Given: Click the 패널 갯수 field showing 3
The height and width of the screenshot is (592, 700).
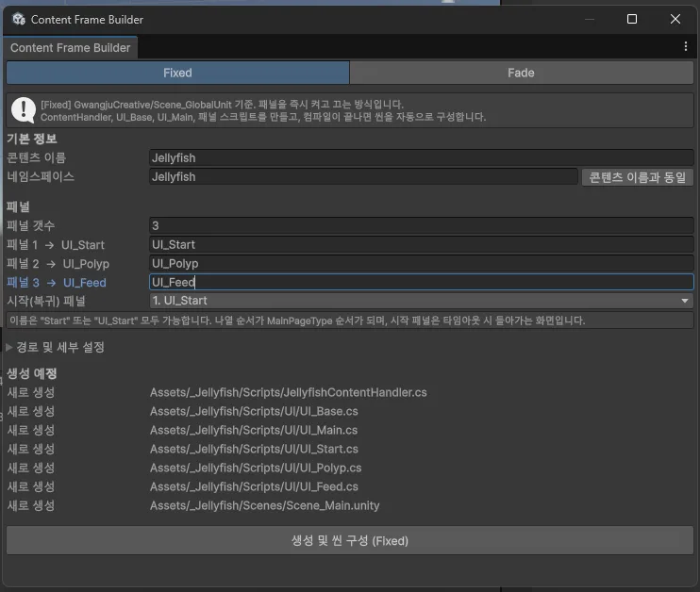Looking at the screenshot, I should point(421,225).
